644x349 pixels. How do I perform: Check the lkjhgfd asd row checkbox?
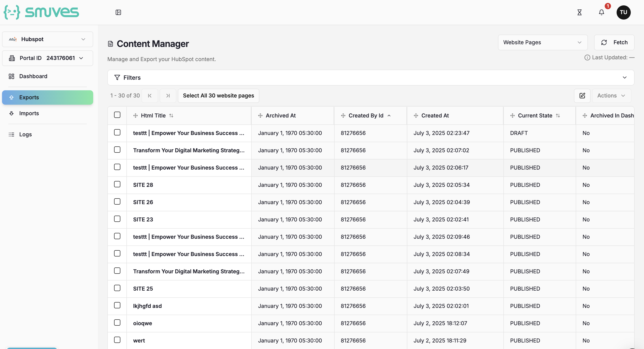point(117,305)
